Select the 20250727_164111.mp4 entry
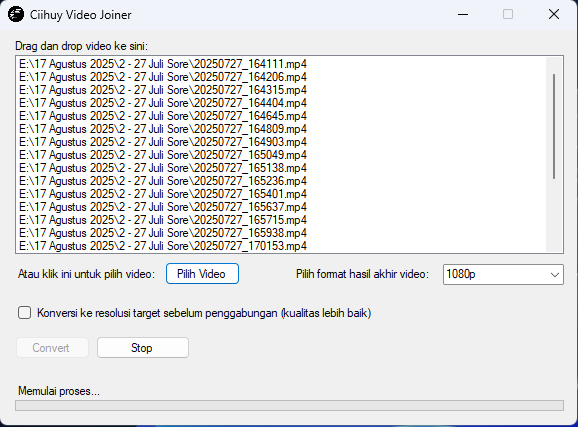578x427 pixels. pos(163,64)
